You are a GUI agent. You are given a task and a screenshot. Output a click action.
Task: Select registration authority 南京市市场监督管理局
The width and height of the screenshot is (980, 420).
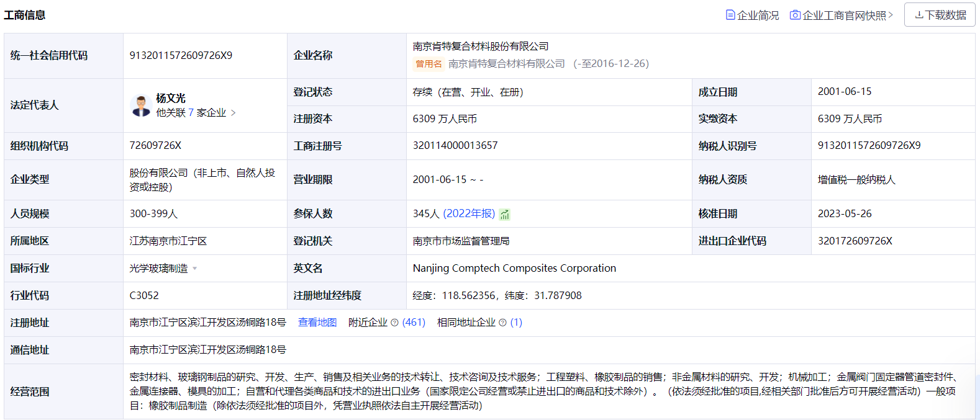click(x=461, y=241)
